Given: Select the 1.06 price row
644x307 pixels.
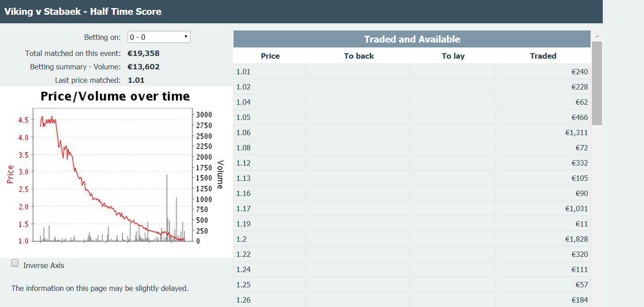Looking at the screenshot, I should (x=412, y=132).
